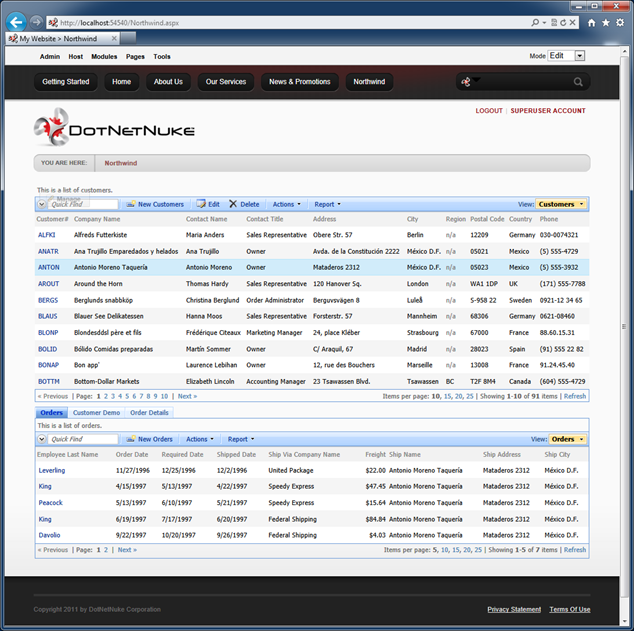The width and height of the screenshot is (634, 631).
Task: Click the LOGOUT link
Action: (x=489, y=111)
